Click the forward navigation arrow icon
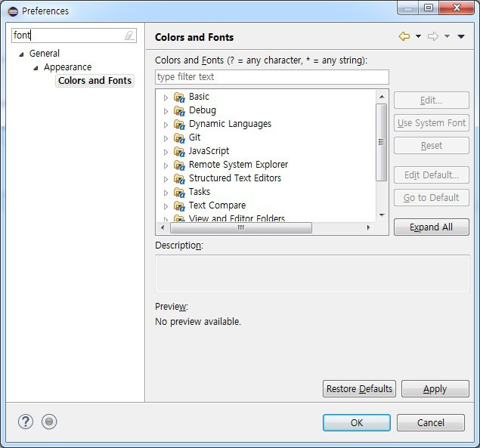480x448 pixels. (x=433, y=36)
